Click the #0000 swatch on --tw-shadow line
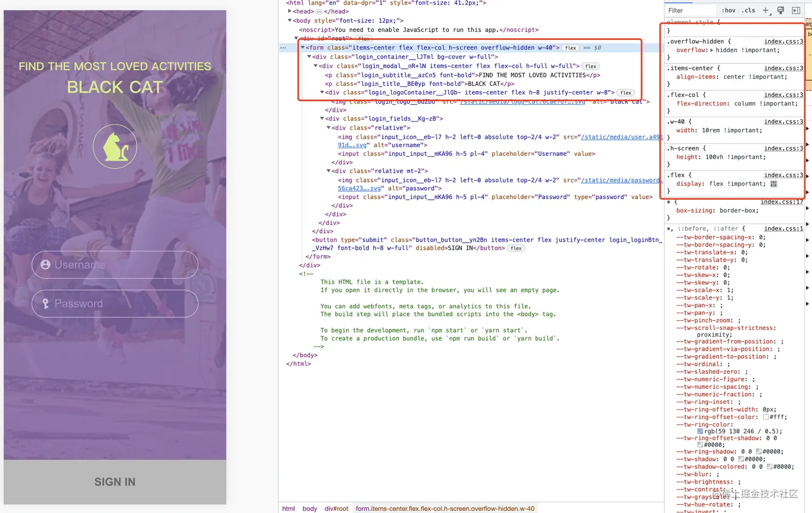Viewport: 812px width, 513px height. coord(741,459)
